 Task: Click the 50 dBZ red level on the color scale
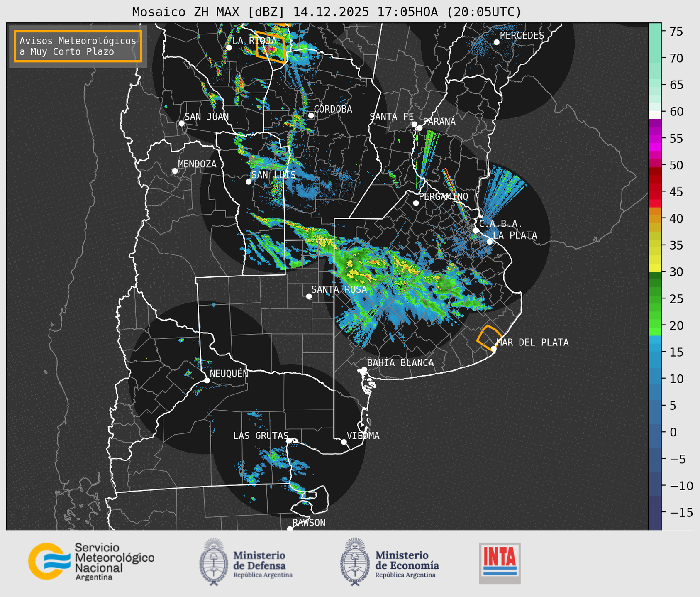point(655,165)
